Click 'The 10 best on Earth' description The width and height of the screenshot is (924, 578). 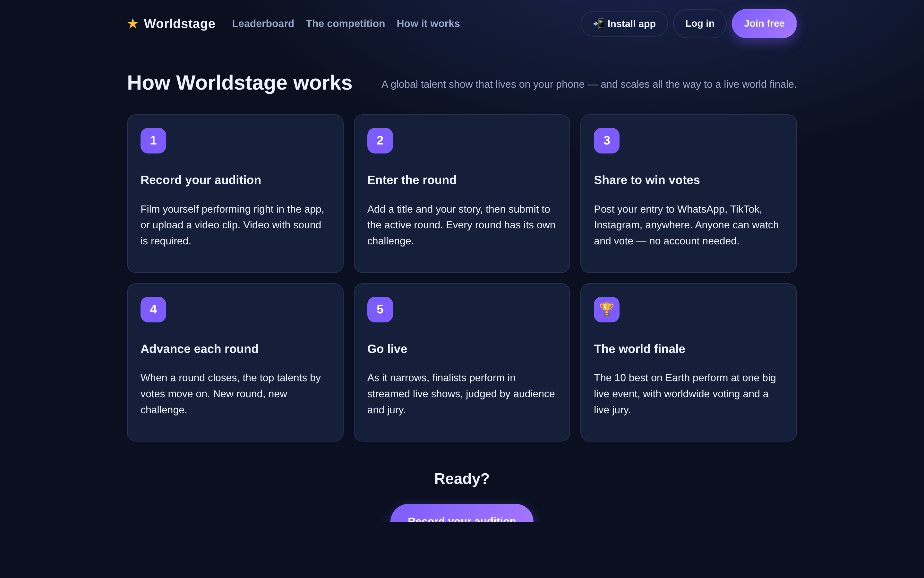point(685,394)
